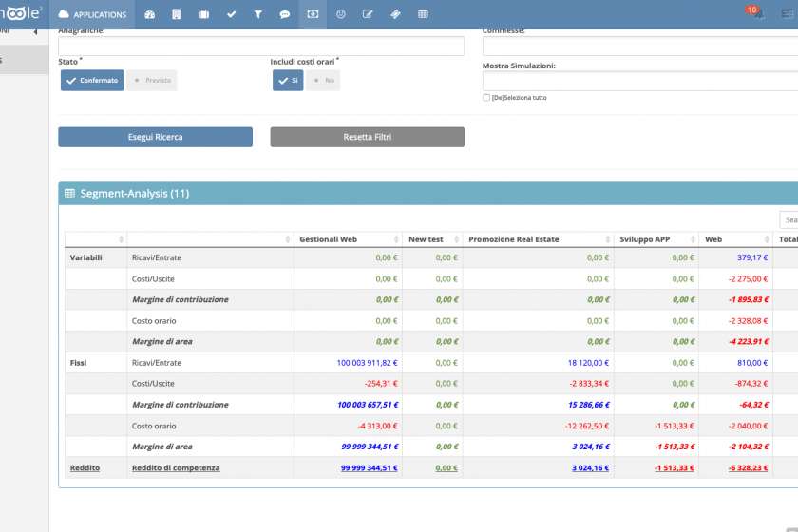Click the -2 275,00 € cost cell

tap(748, 279)
